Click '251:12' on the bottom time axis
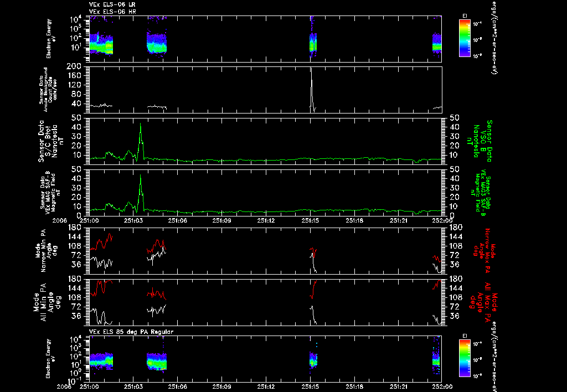 click(266, 386)
